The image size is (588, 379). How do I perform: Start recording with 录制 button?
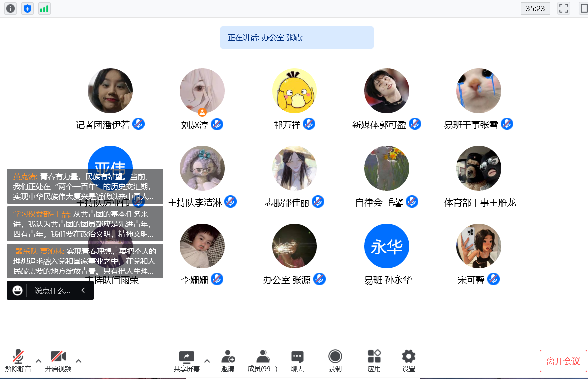[x=335, y=361]
